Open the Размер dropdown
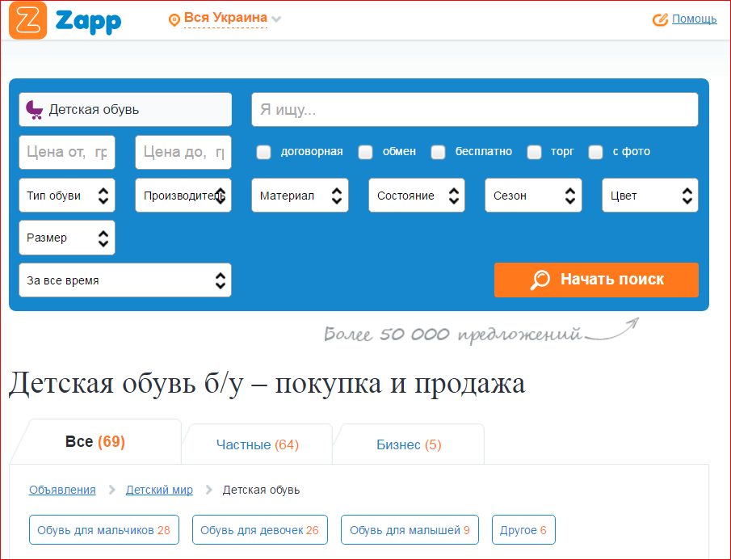 coord(67,238)
